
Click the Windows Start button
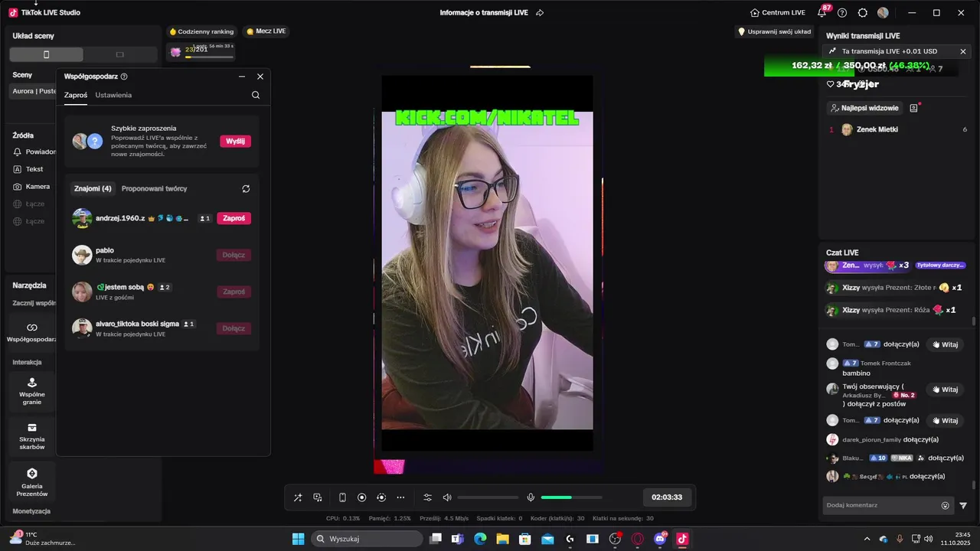299,539
